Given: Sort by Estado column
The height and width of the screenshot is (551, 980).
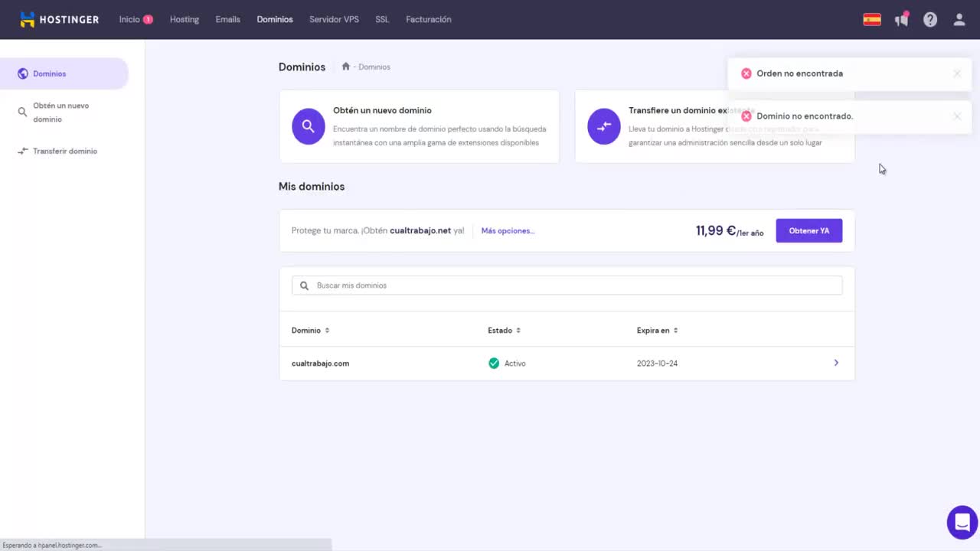Looking at the screenshot, I should coord(504,331).
